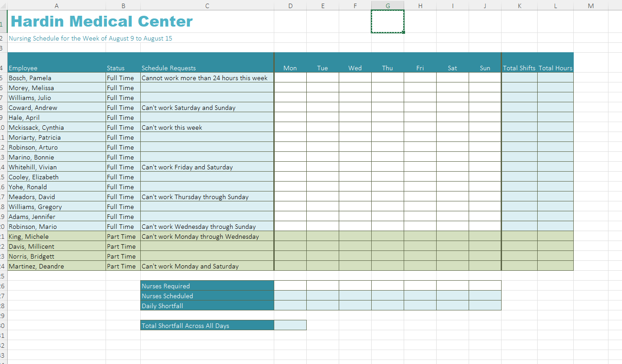Select the Employee header cell
622x364 pixels.
57,63
